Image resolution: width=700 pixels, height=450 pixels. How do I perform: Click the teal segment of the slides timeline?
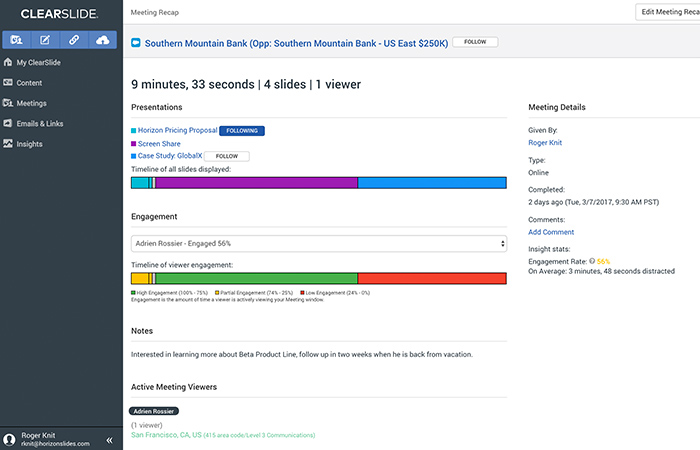pyautogui.click(x=140, y=183)
